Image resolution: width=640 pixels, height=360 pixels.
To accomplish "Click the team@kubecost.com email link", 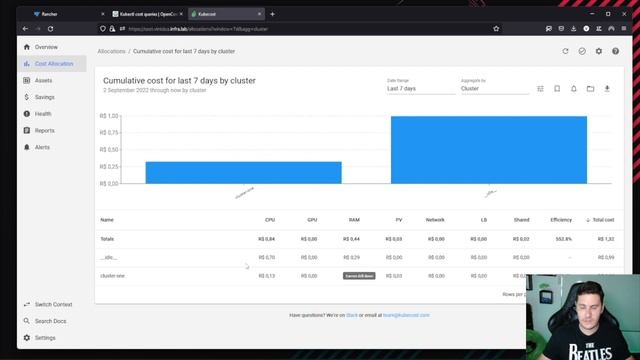I will pos(406,315).
